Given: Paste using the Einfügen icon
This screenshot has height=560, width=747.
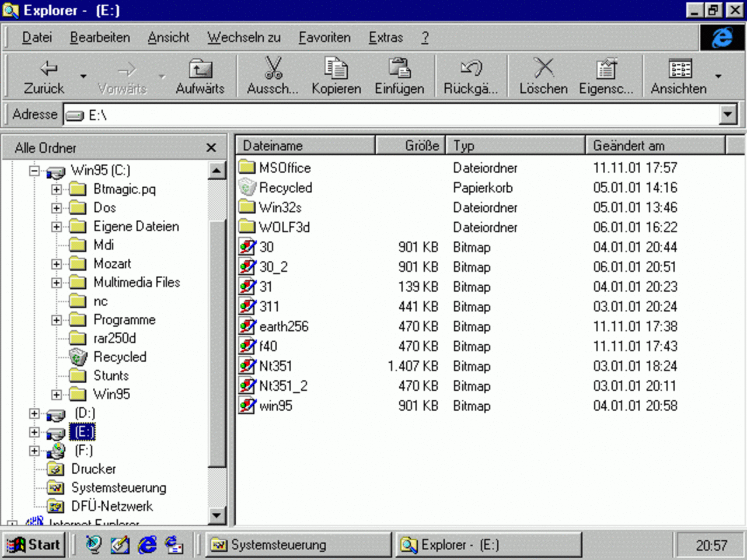Looking at the screenshot, I should tap(400, 68).
